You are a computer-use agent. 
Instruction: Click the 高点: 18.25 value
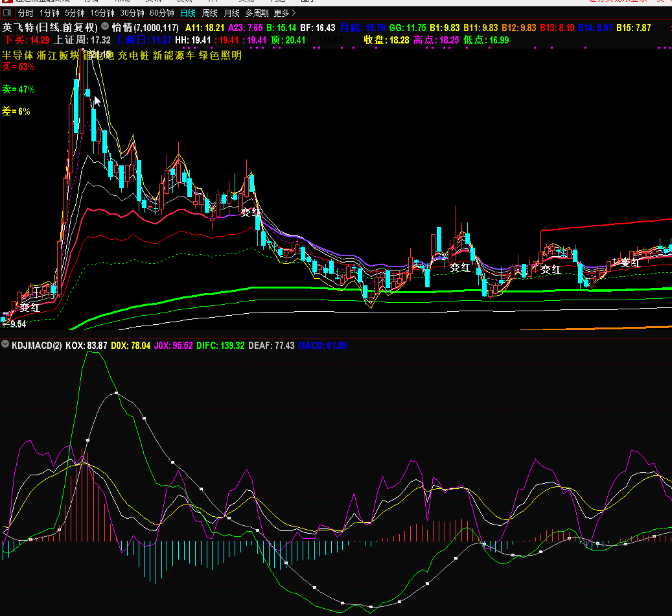click(x=436, y=40)
